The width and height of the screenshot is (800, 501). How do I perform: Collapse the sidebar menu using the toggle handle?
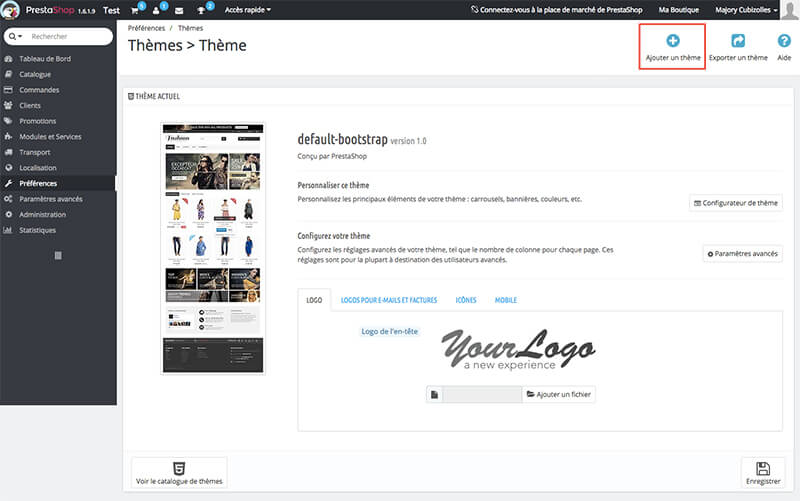(x=58, y=256)
